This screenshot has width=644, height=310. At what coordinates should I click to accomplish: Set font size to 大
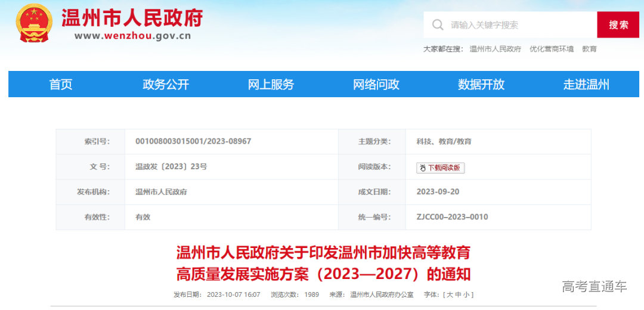point(450,295)
